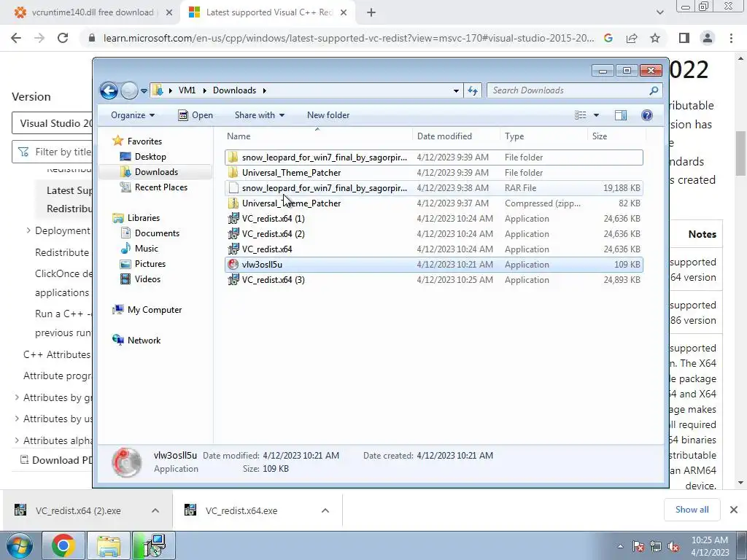Bookmark this page with the star icon
The image size is (747, 560).
(x=655, y=38)
